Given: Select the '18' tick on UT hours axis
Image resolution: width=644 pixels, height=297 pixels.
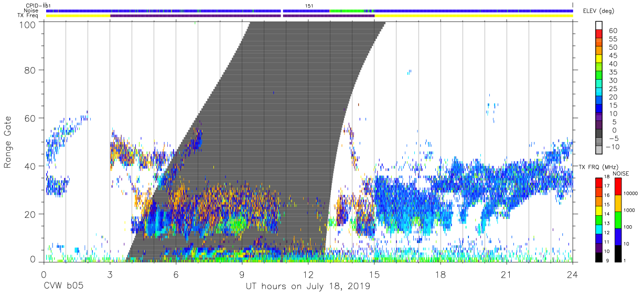Looking at the screenshot, I should click(x=441, y=276).
